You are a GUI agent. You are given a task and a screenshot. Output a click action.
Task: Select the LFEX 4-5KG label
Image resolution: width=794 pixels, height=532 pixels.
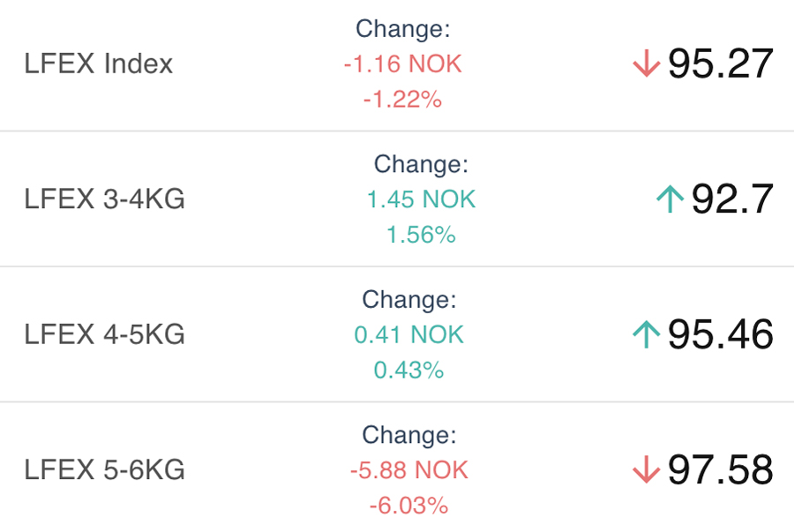point(105,334)
